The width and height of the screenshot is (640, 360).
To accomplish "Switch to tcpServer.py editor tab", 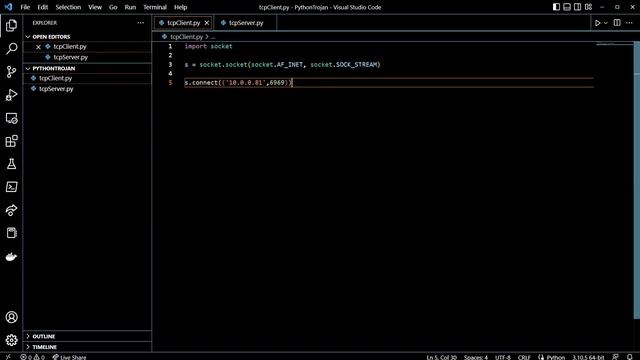I will click(x=245, y=23).
